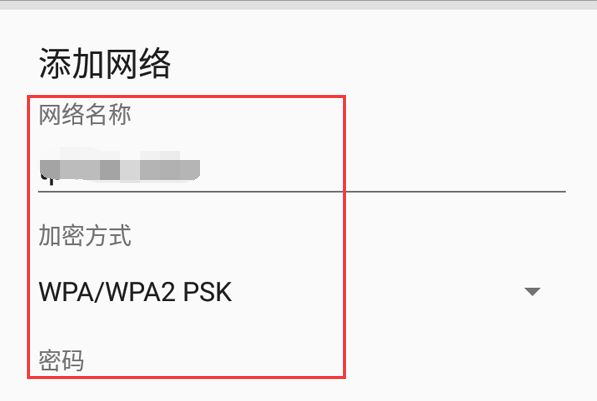The height and width of the screenshot is (401, 597).
Task: Click the empty space right of the WPA/WPA2 PSK text
Action: tap(377, 292)
